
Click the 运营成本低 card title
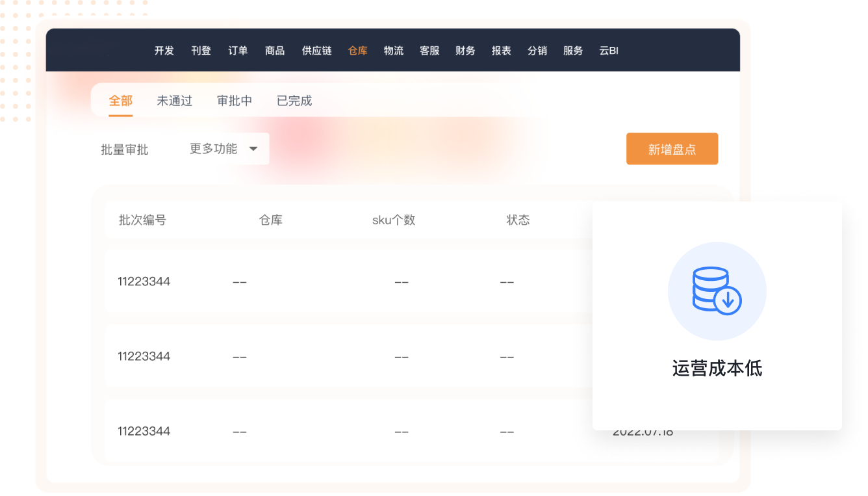tap(717, 369)
